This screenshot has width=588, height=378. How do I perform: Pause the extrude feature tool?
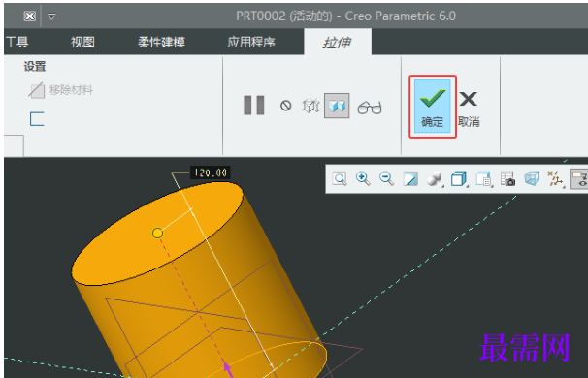tap(254, 106)
